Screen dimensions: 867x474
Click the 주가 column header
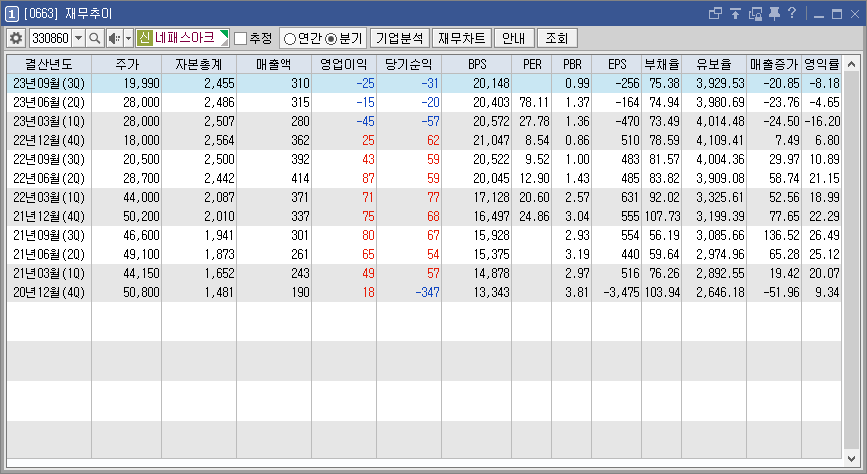(x=127, y=64)
